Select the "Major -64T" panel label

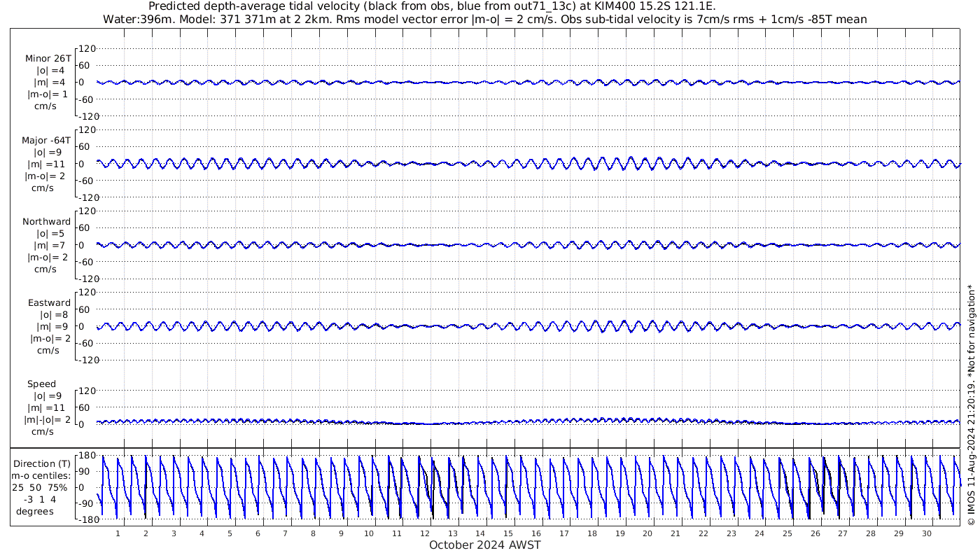point(46,140)
